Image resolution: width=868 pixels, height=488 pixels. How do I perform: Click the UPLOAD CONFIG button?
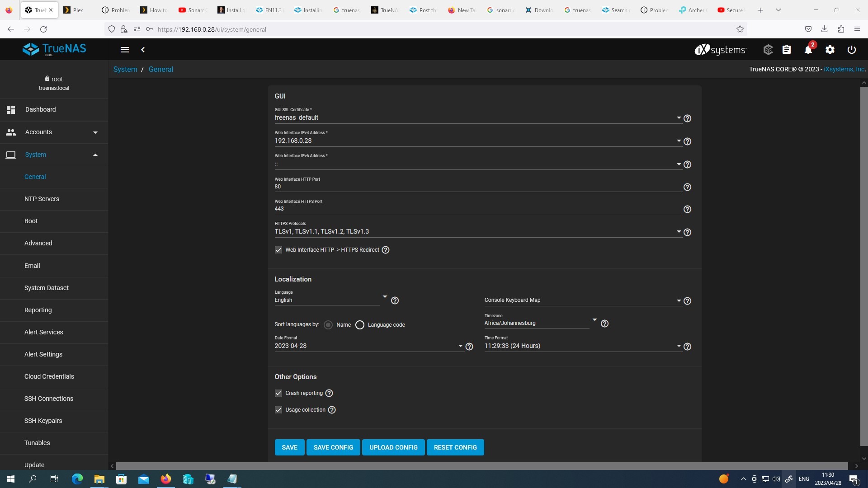coord(393,447)
